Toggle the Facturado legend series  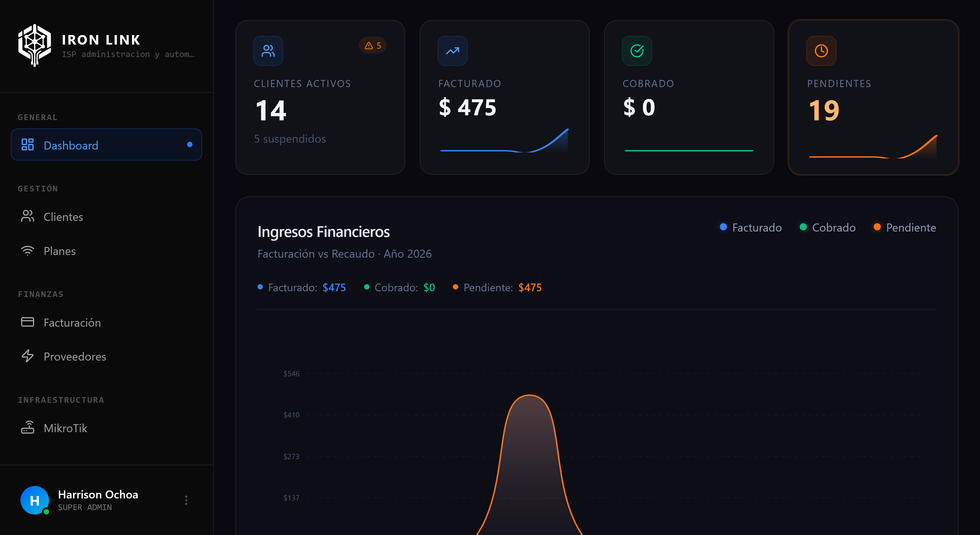point(751,228)
